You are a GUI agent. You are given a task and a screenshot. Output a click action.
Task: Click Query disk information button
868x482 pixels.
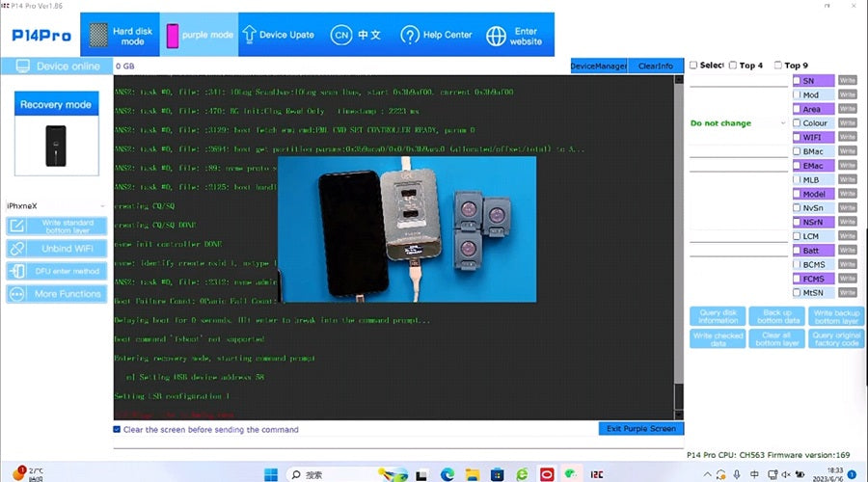tap(718, 316)
